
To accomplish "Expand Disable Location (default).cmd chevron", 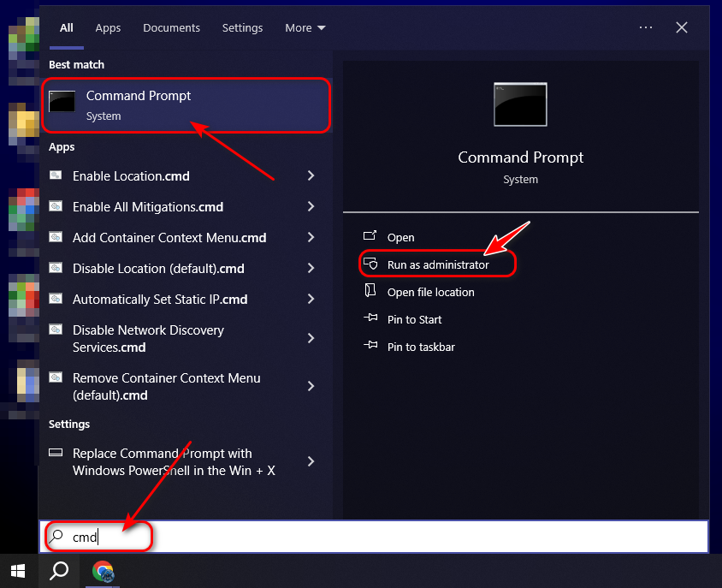I will [x=311, y=268].
